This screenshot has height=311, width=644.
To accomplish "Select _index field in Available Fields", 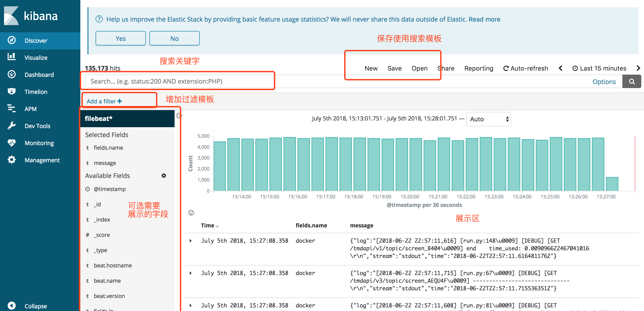I will 102,220.
